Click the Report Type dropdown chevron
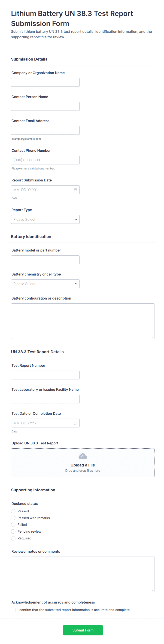The width and height of the screenshot is (164, 644). [76, 219]
